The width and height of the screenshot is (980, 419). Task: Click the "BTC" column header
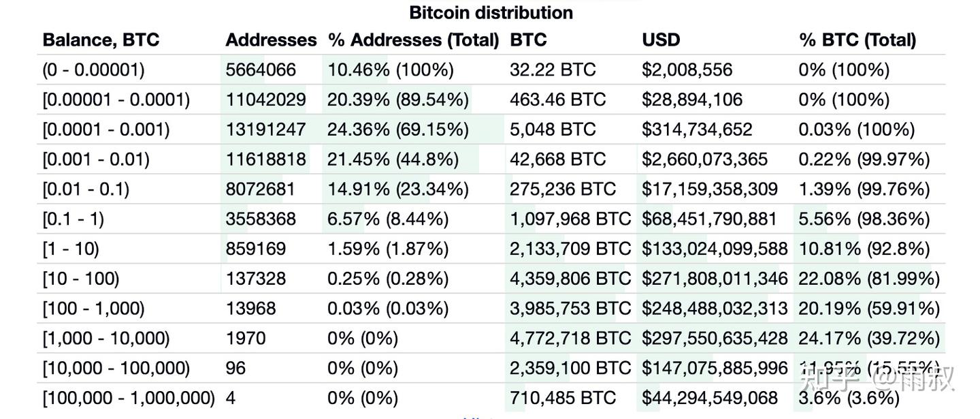tap(528, 40)
